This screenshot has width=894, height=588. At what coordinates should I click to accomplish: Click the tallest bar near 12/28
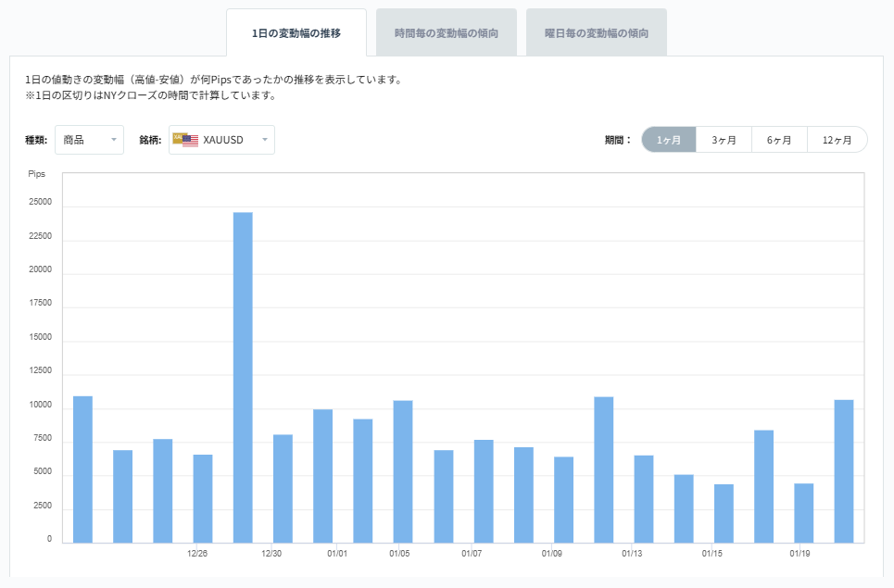243,370
